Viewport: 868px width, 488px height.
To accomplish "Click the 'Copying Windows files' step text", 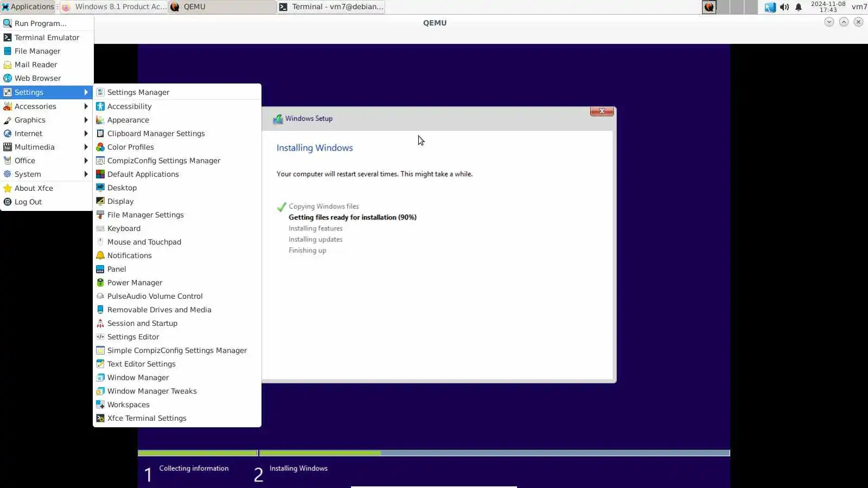I will pyautogui.click(x=324, y=207).
